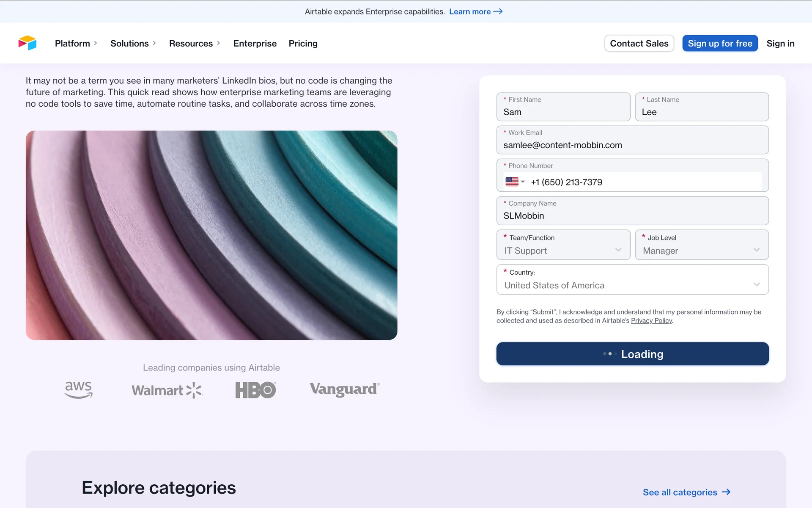Image resolution: width=812 pixels, height=508 pixels.
Task: Expand the Platform menu
Action: pos(76,43)
